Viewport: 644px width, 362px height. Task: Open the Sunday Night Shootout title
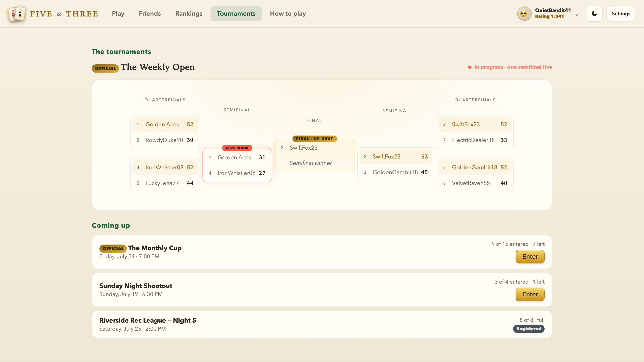pos(136,286)
